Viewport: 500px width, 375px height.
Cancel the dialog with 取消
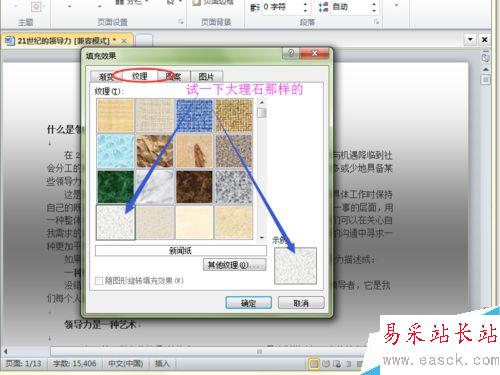tap(301, 303)
